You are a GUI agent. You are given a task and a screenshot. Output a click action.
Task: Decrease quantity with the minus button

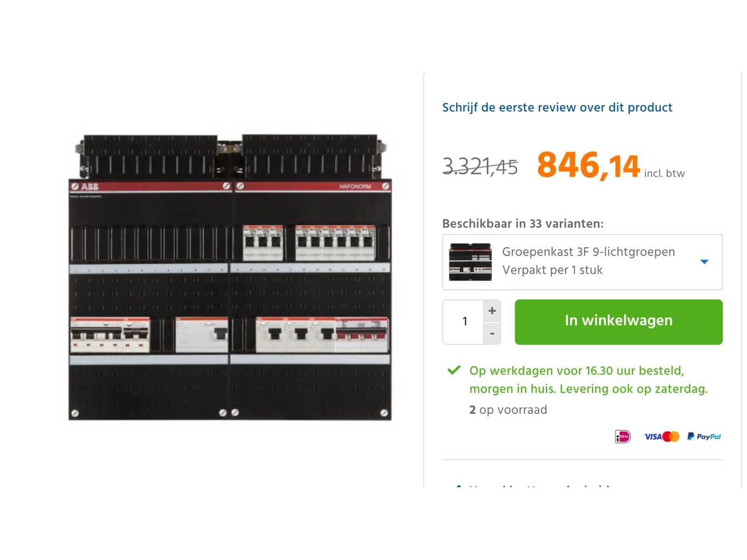point(492,334)
